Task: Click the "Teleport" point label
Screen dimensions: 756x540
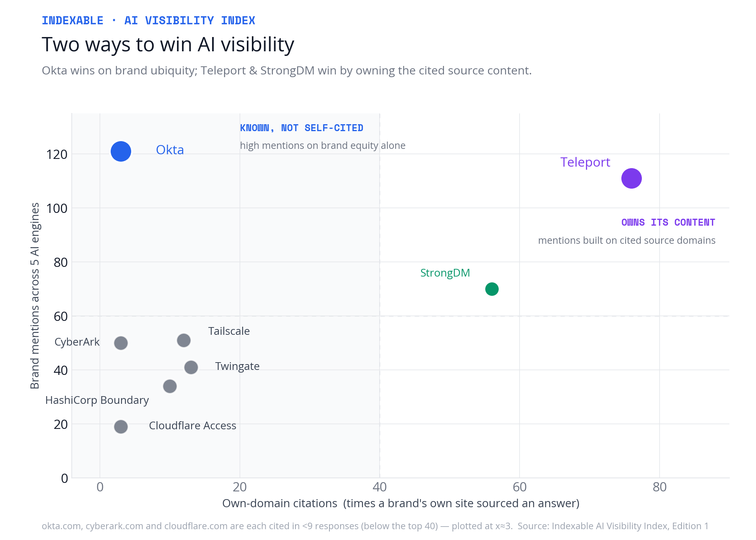Action: (x=585, y=162)
